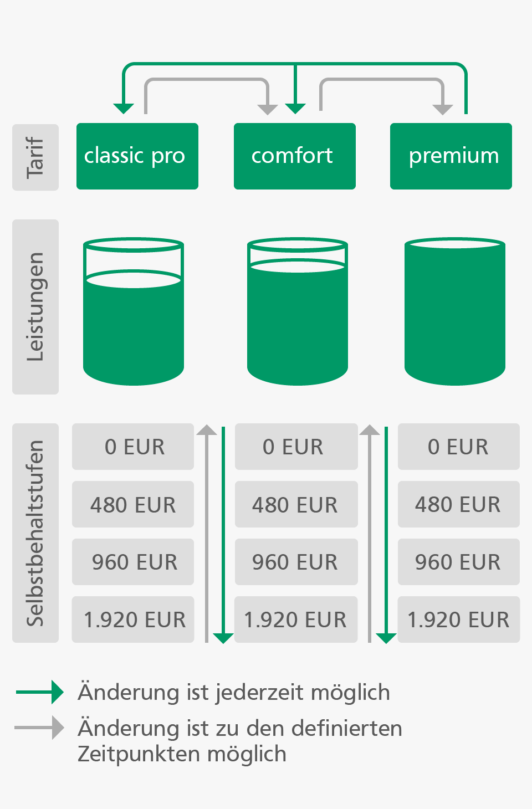Click the fully filled premium cylinder icon
This screenshot has width=532, height=809.
[x=455, y=311]
